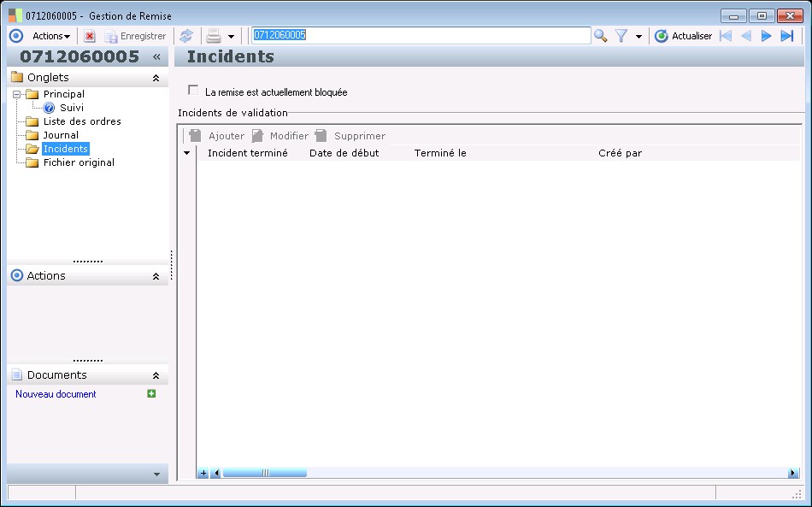Toggle La remise est actuellement bloquée checkbox

(x=193, y=90)
